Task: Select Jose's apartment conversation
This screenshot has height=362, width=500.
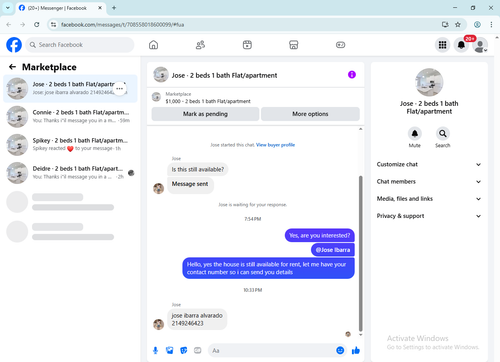Action: (70, 88)
